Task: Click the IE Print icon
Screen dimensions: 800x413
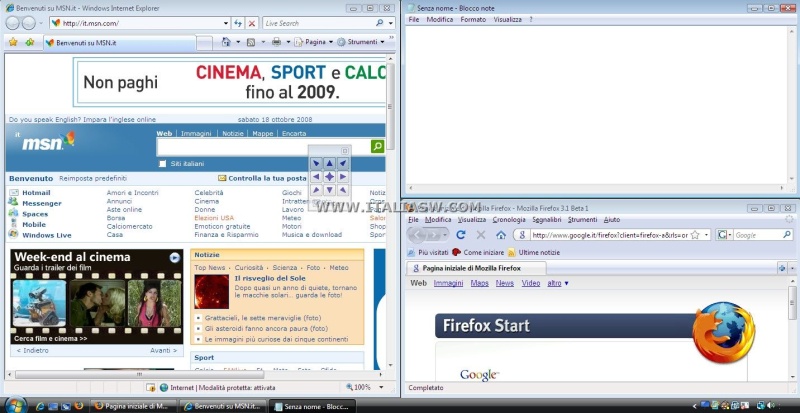Action: (x=276, y=42)
